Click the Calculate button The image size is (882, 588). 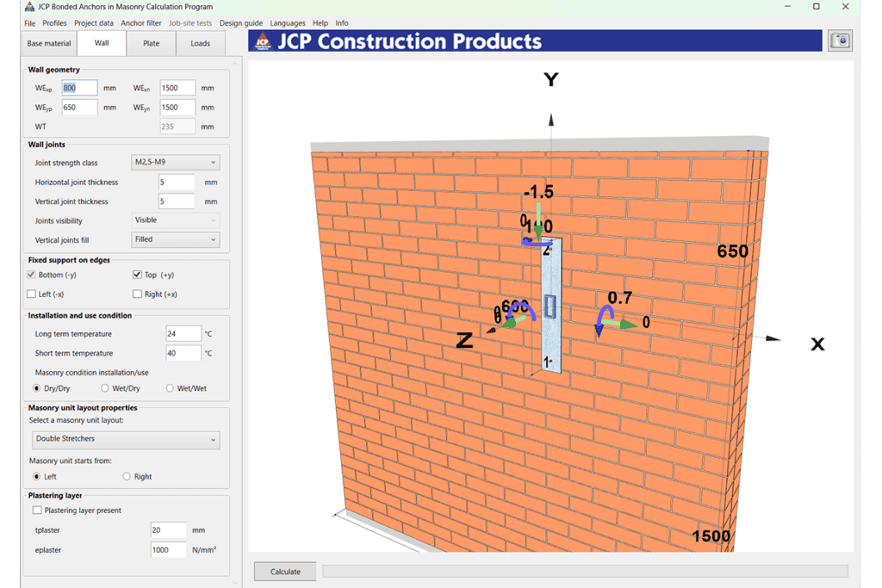tap(285, 572)
